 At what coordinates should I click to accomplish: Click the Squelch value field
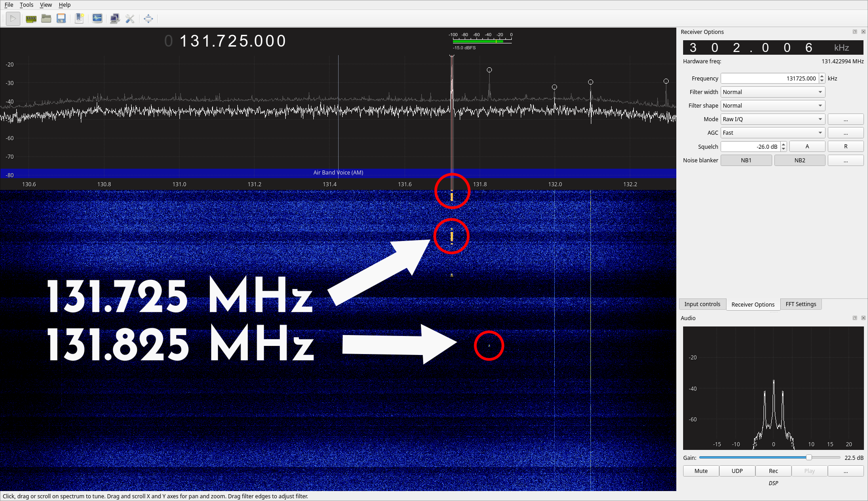tap(750, 147)
